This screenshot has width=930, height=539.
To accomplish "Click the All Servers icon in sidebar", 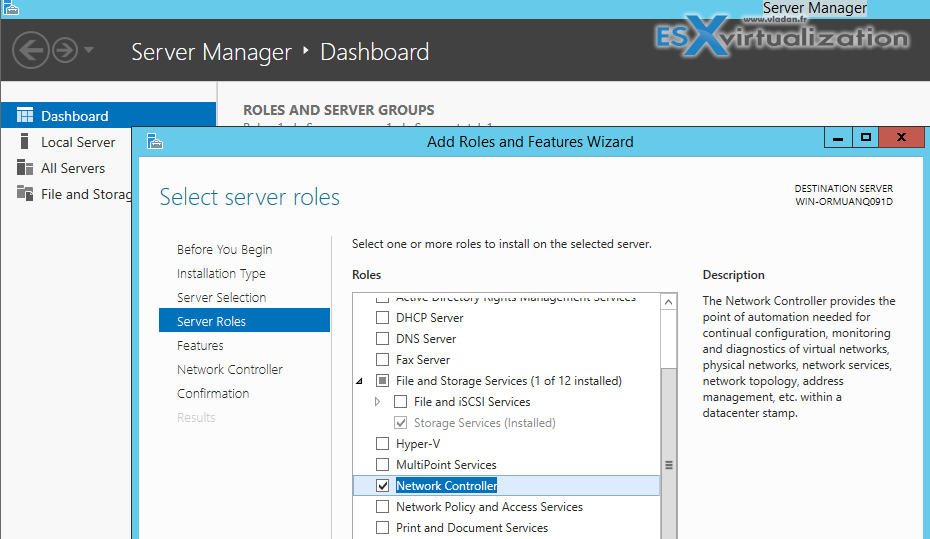I will tap(25, 167).
